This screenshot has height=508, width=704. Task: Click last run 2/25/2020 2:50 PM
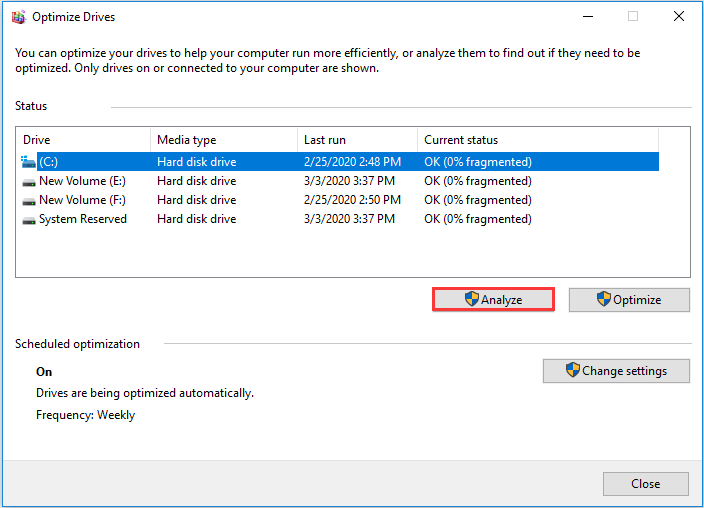point(352,199)
